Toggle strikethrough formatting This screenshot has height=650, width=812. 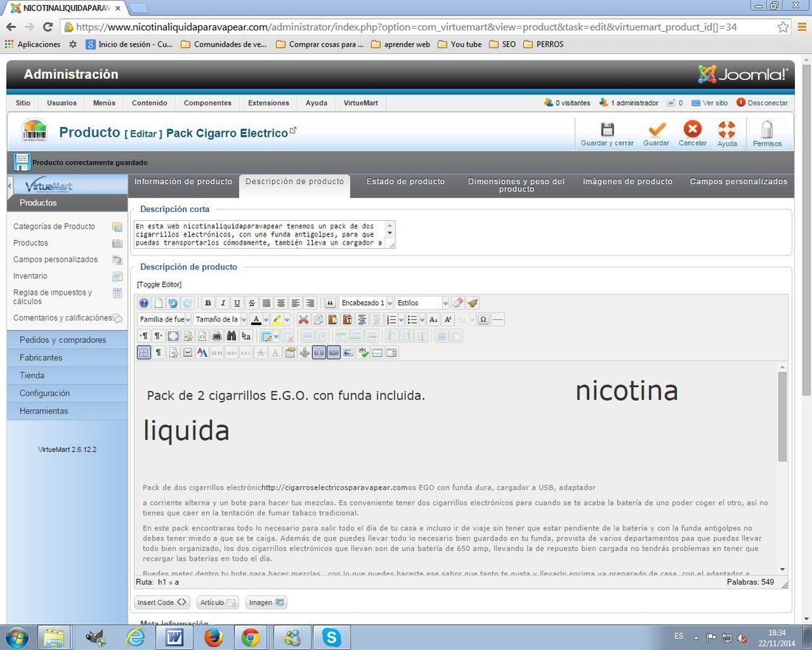[252, 303]
